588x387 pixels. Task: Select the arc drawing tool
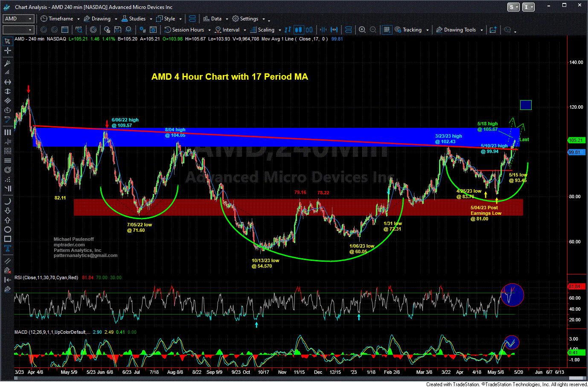click(x=7, y=201)
